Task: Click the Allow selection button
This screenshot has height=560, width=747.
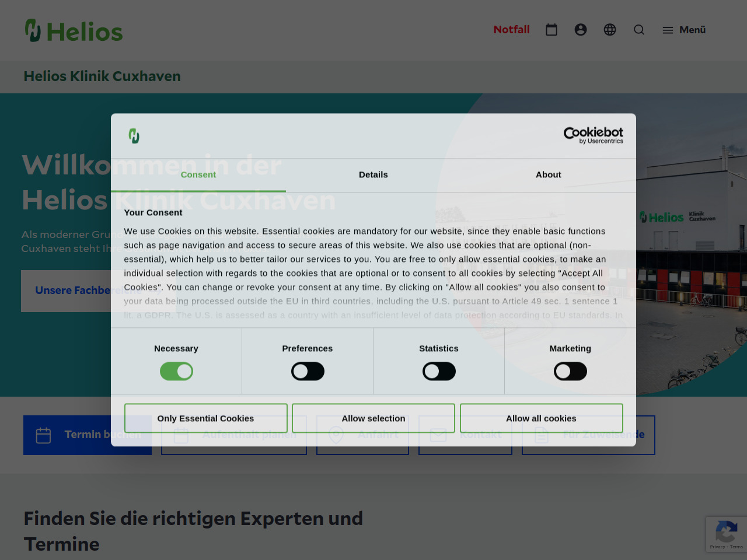Action: 373,418
